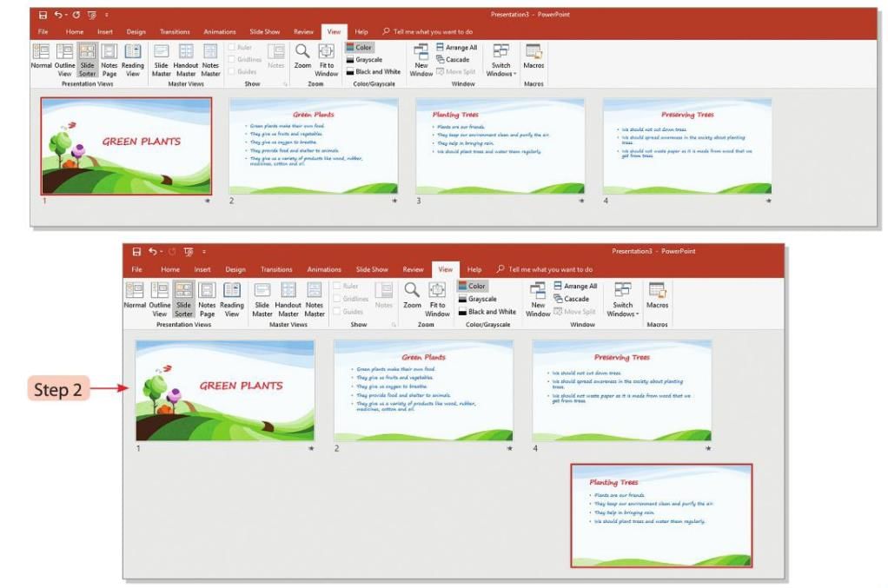Screen dimensions: 888x588
Task: Check the Guides box in top window
Action: (232, 72)
